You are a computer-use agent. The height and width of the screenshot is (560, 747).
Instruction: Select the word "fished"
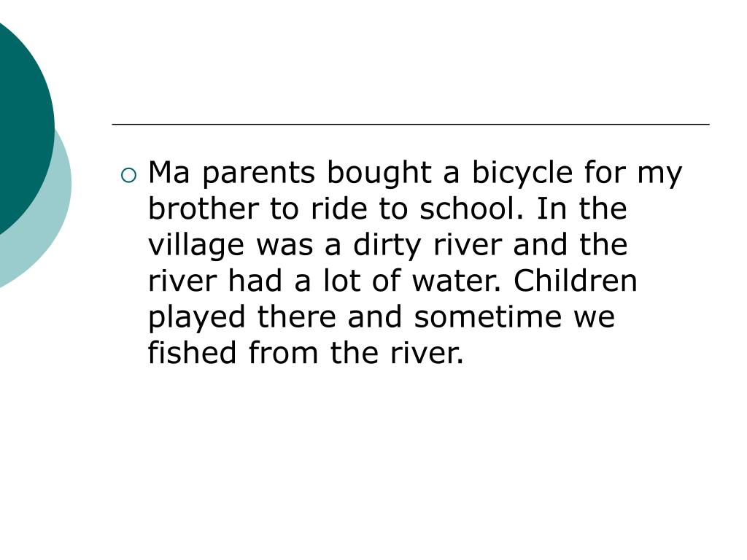(192, 353)
